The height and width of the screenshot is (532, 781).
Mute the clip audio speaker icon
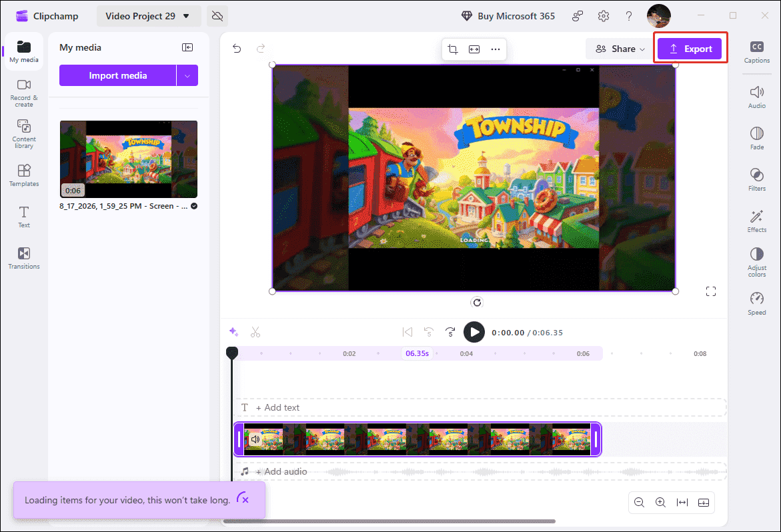point(255,439)
